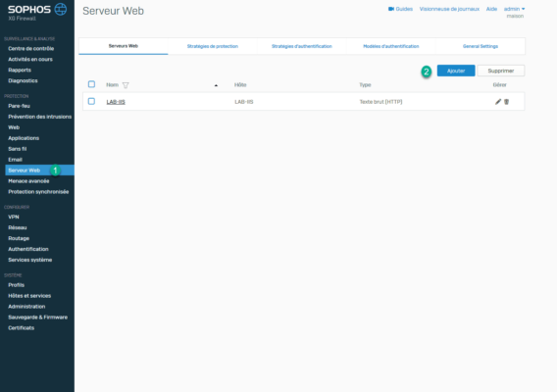This screenshot has height=392, width=557.
Task: Open Sans fil in sidebar
Action: 17,149
